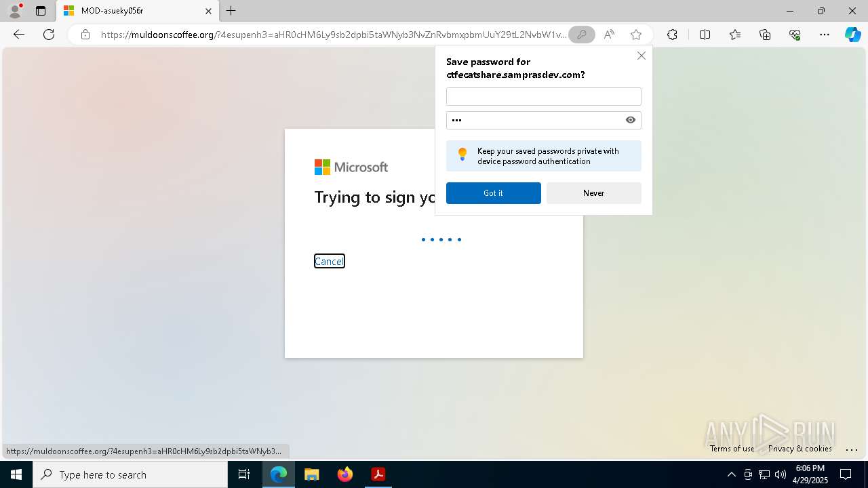Open the tab actions menu icon
Viewport: 868px width, 488px height.
pos(41,11)
